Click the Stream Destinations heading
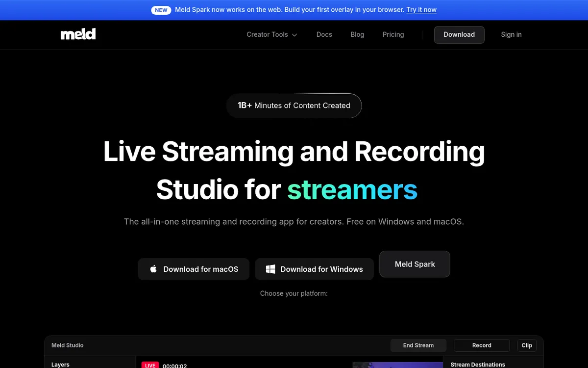Viewport: 588px width, 368px height. pos(478,365)
